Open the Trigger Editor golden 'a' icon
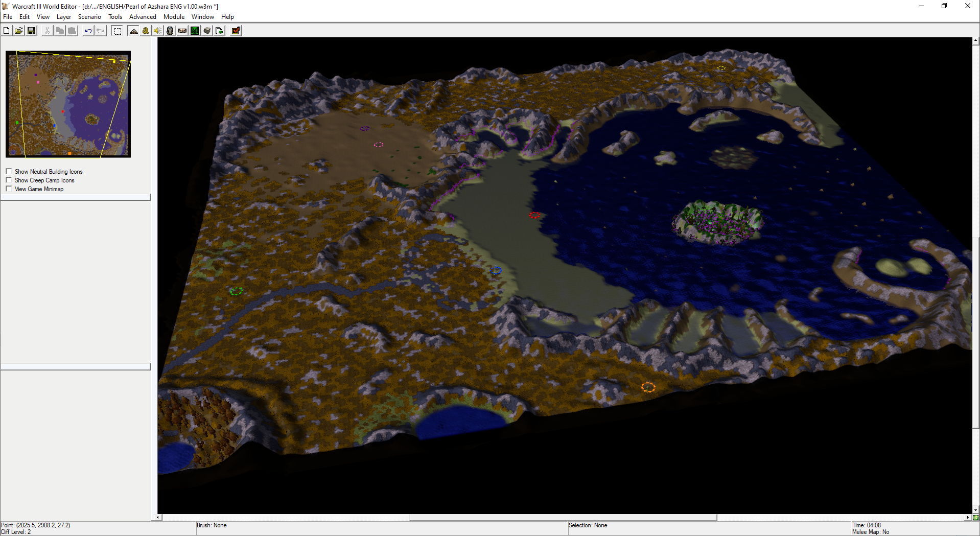980x536 pixels. pyautogui.click(x=146, y=31)
